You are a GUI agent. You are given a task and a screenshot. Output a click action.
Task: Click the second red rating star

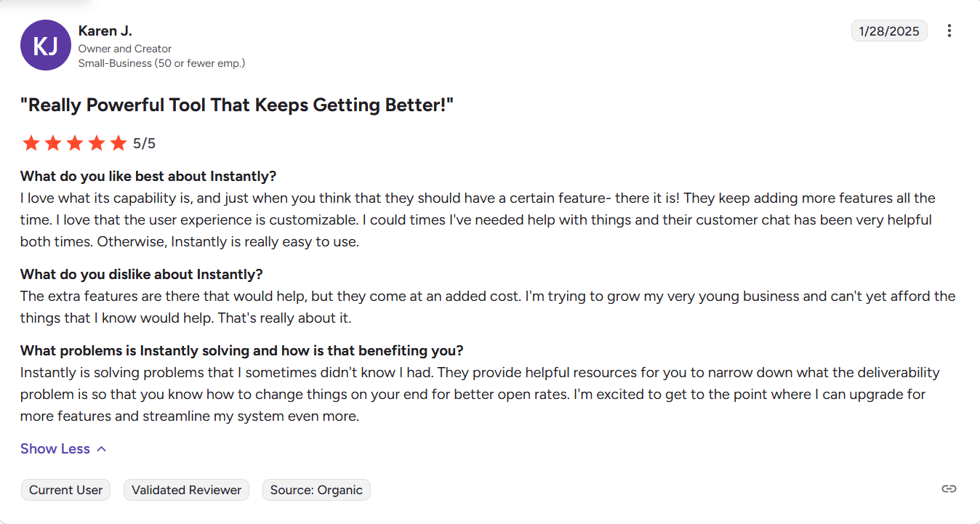[x=53, y=142]
